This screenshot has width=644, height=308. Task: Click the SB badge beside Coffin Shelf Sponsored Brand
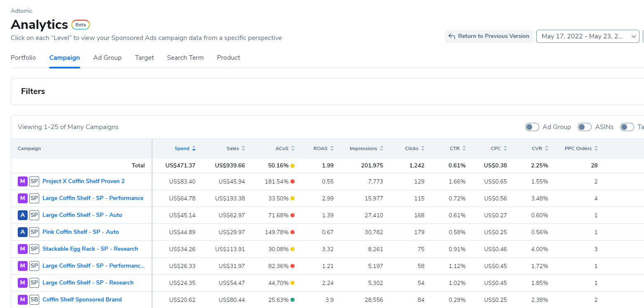click(34, 300)
